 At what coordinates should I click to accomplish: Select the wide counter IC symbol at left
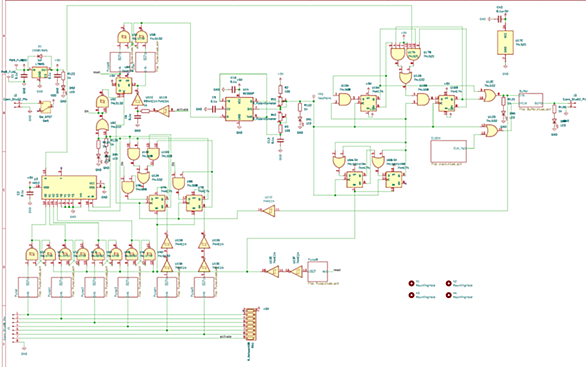pyautogui.click(x=69, y=188)
